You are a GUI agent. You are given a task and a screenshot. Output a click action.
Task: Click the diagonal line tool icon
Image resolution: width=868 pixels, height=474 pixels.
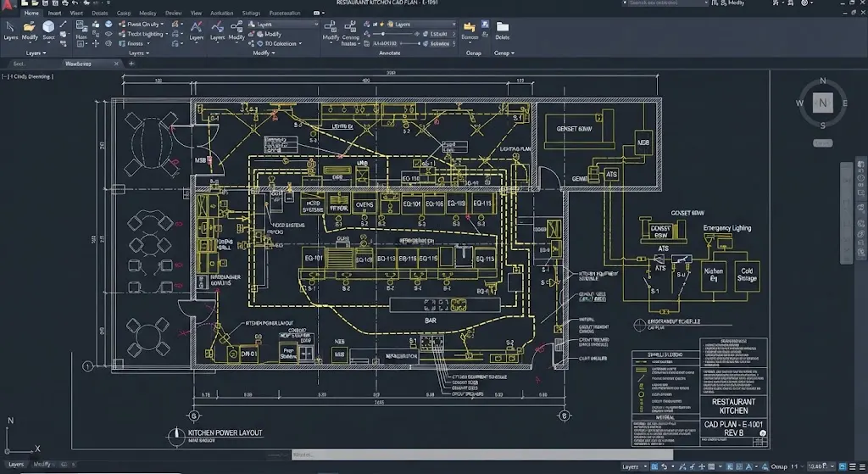tap(63, 24)
